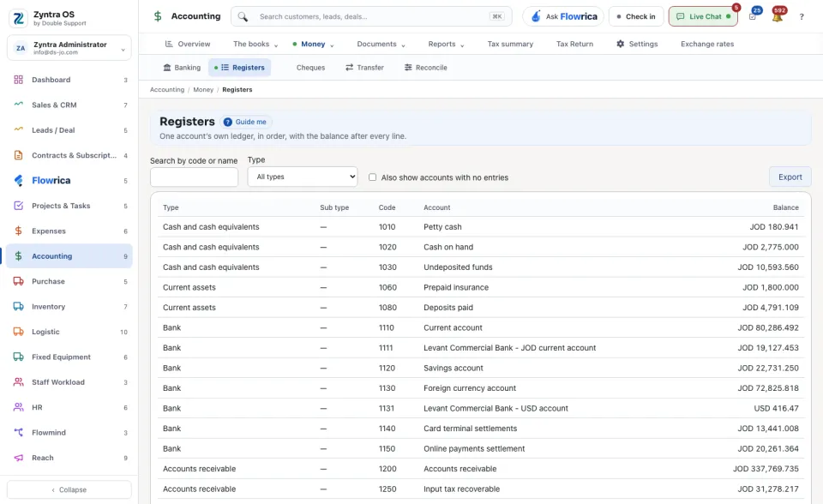This screenshot has height=504, width=823.
Task: Open the Tax summary tab
Action: (510, 44)
